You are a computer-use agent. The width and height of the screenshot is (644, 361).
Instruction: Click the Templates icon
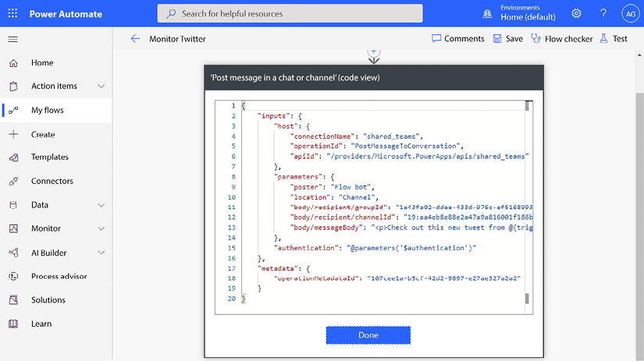click(13, 157)
